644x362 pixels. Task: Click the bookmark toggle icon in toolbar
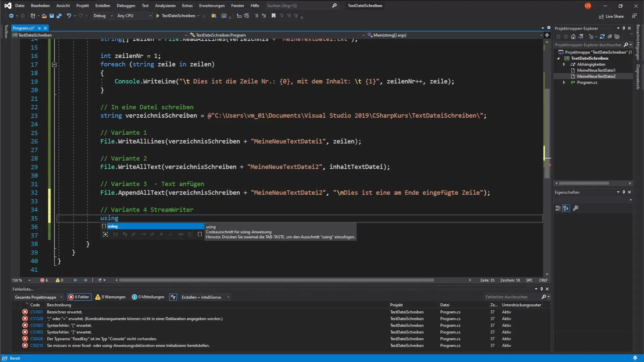pos(274,16)
